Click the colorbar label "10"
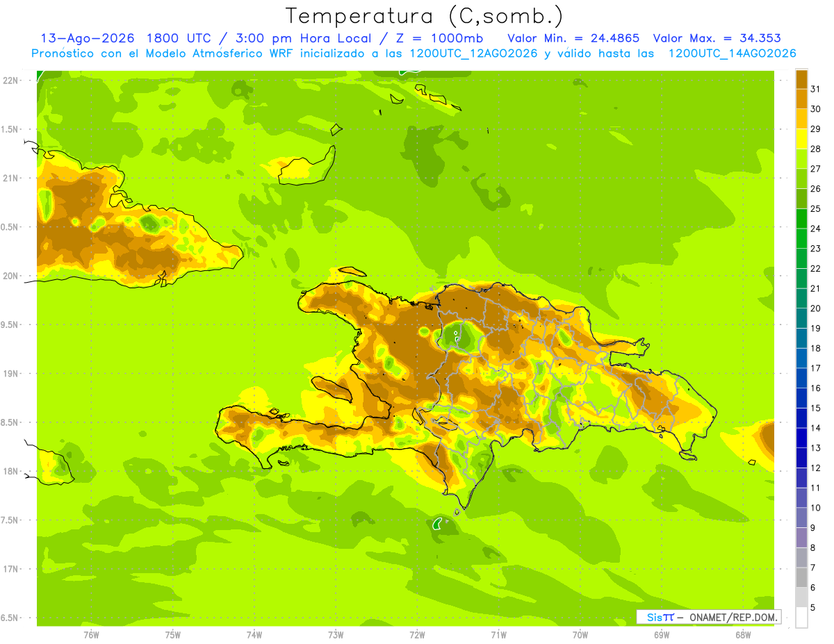Viewport: 834px width, 644px height. tap(815, 508)
